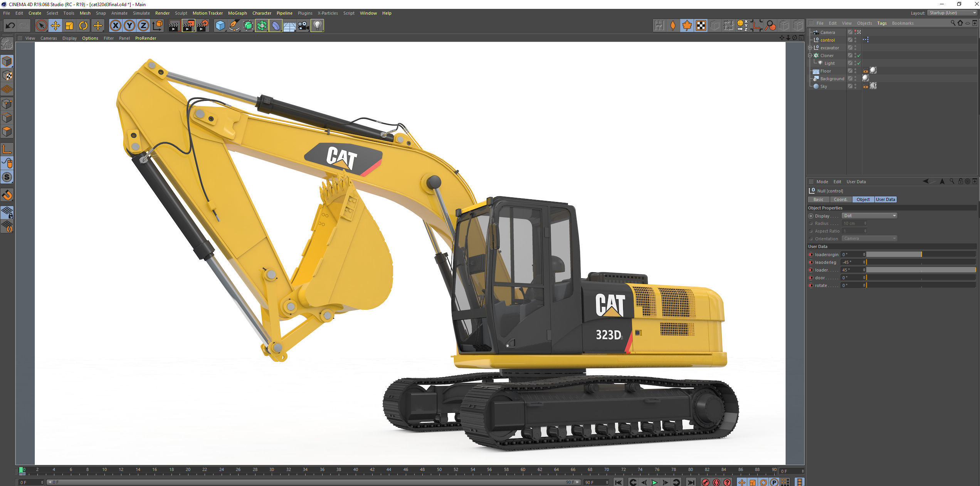Click timeline marker at frame 44
980x486 pixels.
click(389, 470)
